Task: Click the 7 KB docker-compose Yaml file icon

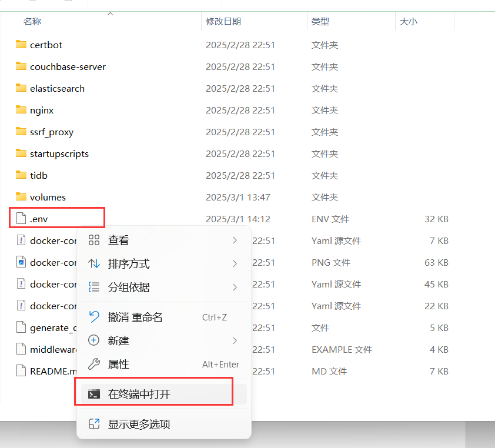Action: (21, 240)
